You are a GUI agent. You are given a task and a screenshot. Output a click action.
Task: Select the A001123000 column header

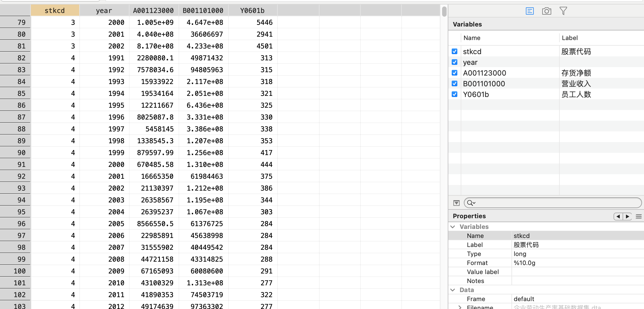pyautogui.click(x=153, y=10)
